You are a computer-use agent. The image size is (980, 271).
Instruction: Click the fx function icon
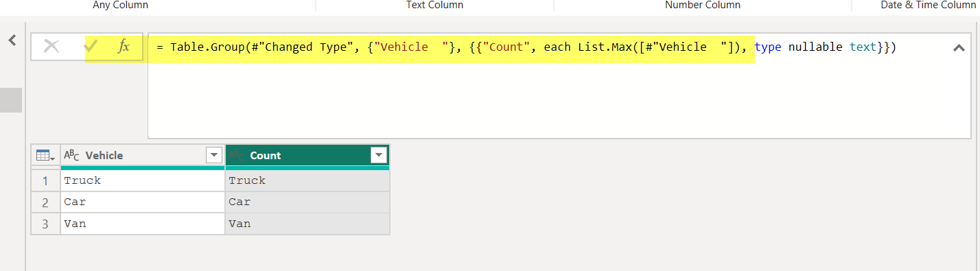point(124,47)
